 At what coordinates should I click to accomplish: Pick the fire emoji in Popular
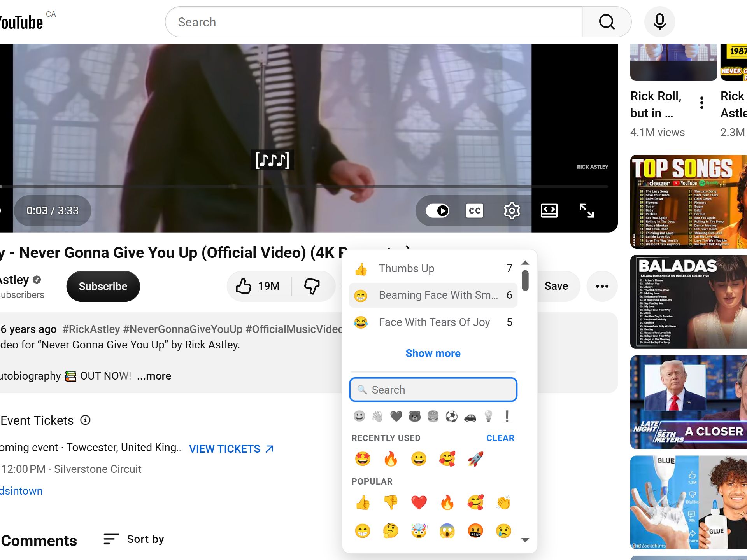tap(447, 502)
